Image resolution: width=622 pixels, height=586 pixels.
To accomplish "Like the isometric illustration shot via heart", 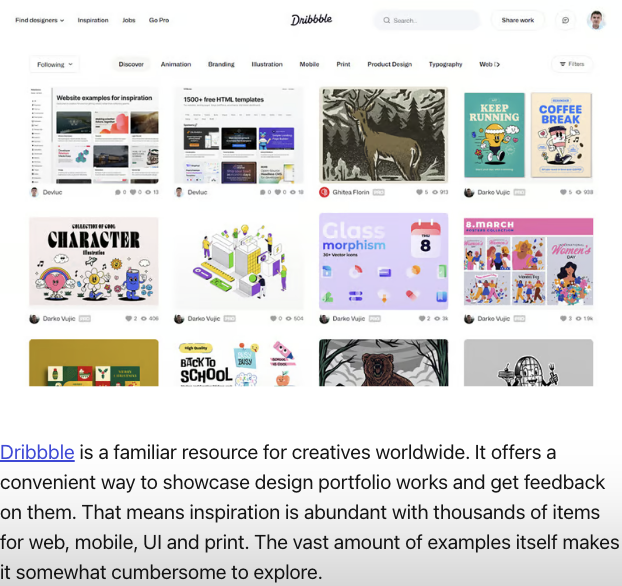I will pyautogui.click(x=273, y=318).
